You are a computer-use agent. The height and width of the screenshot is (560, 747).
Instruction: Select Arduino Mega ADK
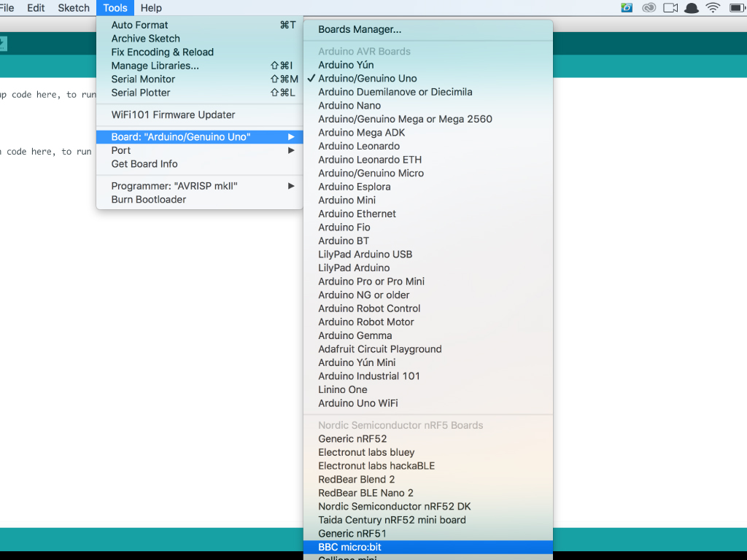[427, 133]
